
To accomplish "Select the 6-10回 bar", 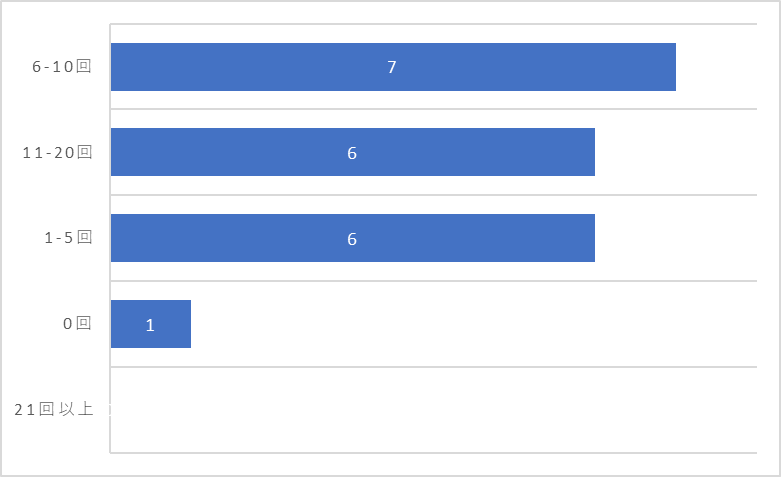I will pyautogui.click(x=393, y=67).
